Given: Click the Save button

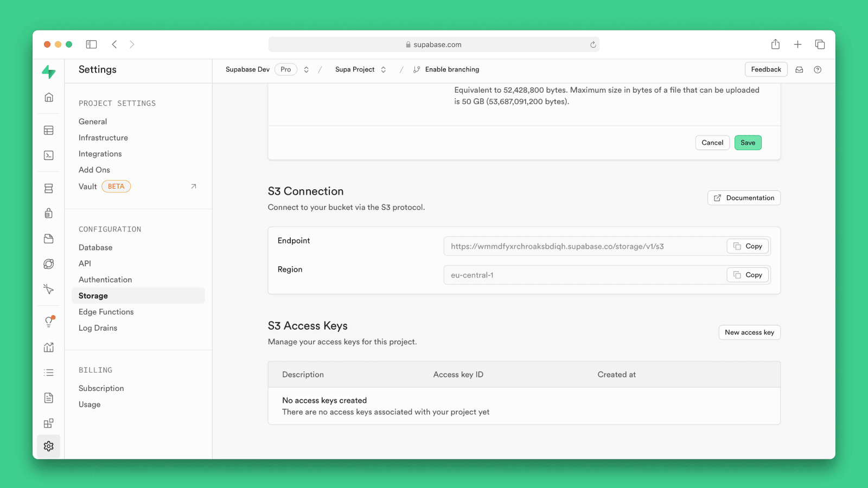Looking at the screenshot, I should coord(748,143).
